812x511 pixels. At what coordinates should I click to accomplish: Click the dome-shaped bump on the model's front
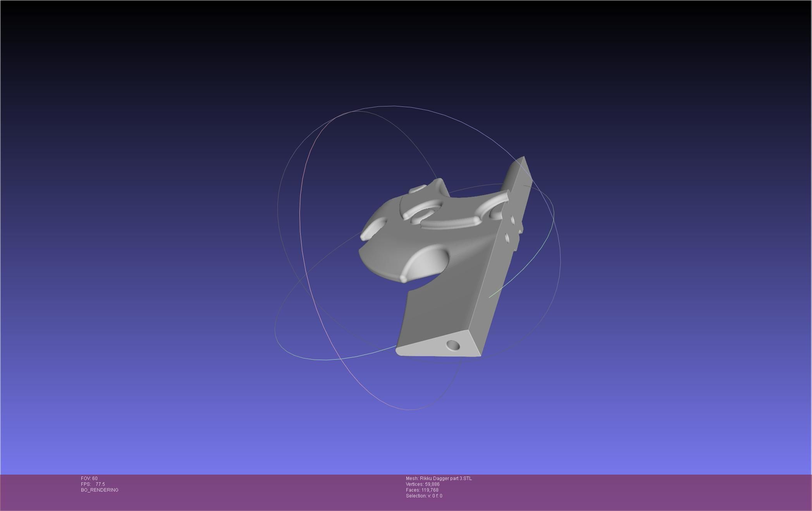point(426,261)
